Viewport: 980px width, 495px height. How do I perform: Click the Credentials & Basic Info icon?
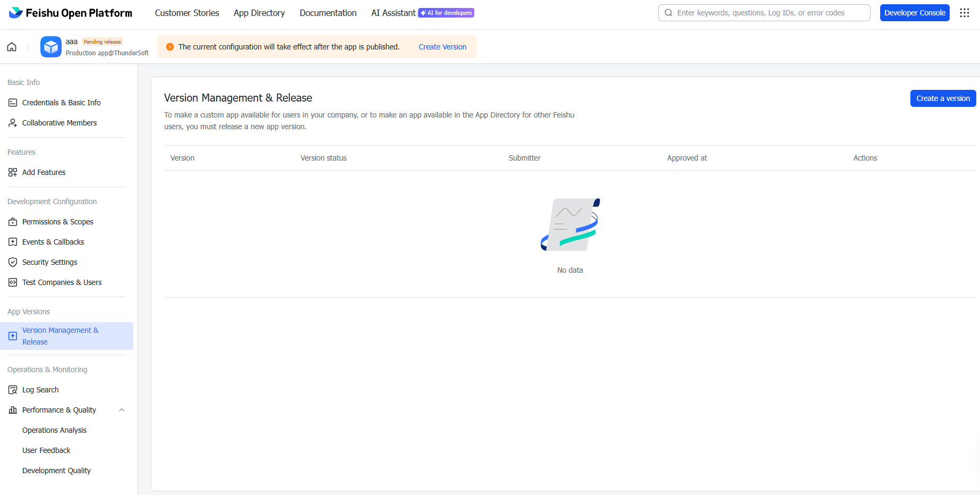pos(13,103)
